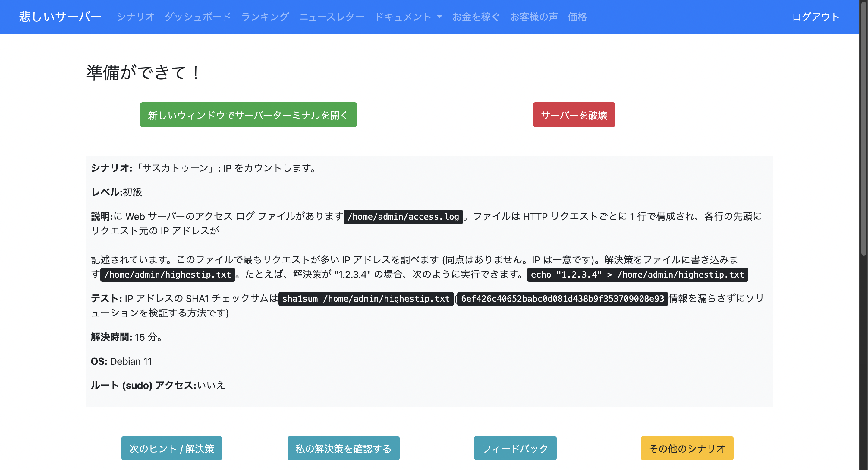The image size is (868, 470).
Task: View the お客様の声 testimonials page
Action: 534,17
